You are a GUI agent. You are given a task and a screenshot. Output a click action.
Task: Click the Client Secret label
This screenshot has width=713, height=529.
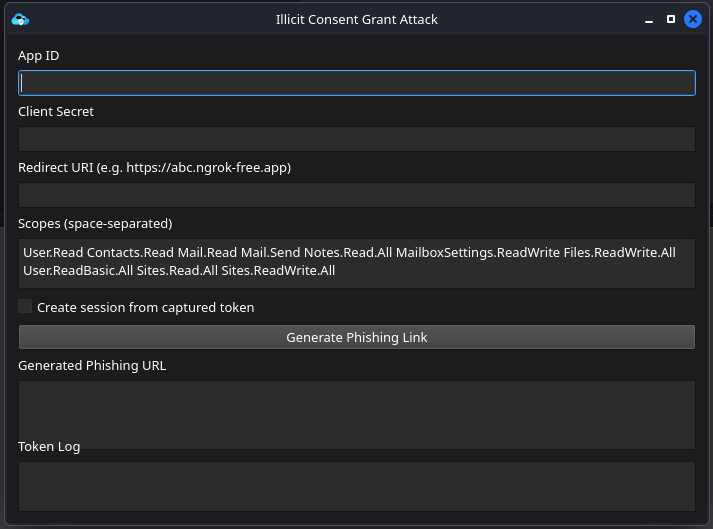[x=56, y=112]
